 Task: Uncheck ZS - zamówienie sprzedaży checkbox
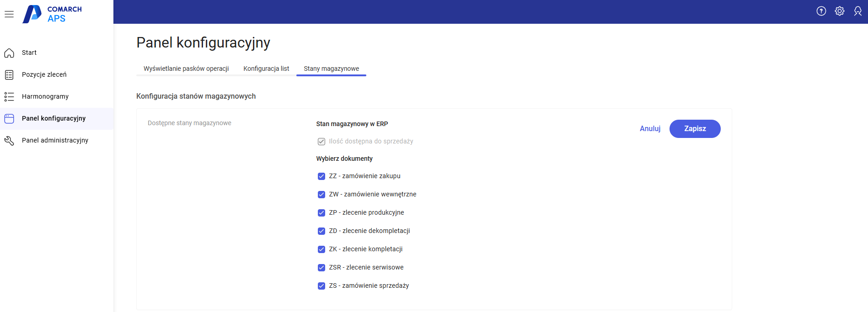coord(321,286)
